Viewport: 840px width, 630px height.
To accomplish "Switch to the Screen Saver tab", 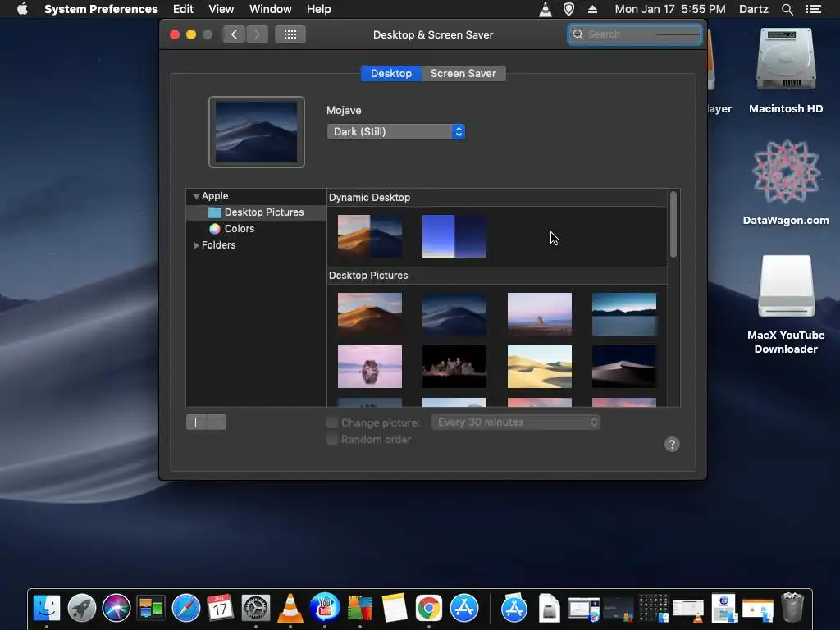I will [463, 73].
